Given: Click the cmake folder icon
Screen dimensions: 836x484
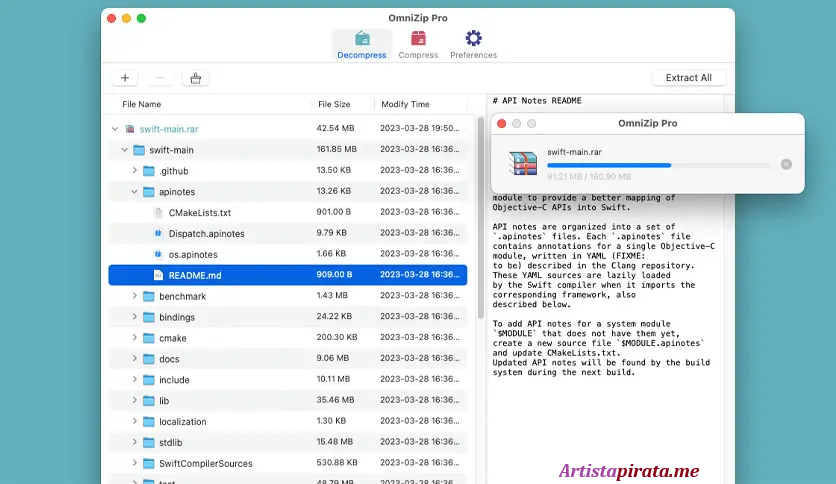Looking at the screenshot, I should 149,338.
